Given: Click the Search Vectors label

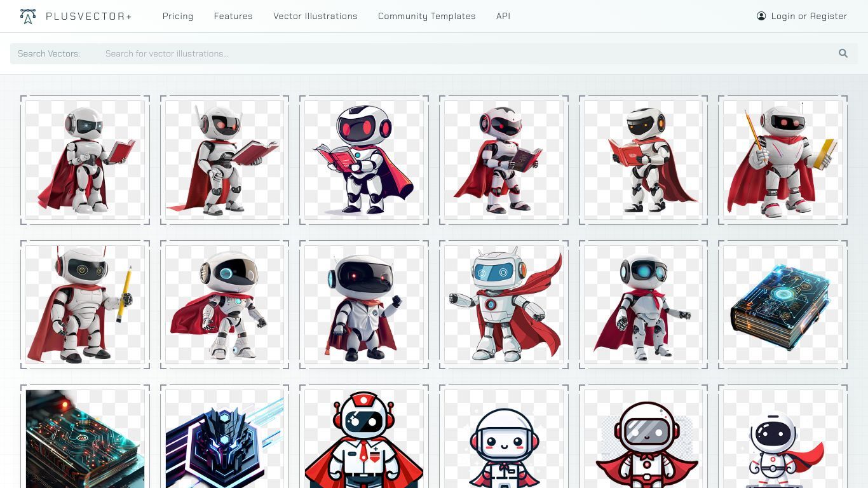Looking at the screenshot, I should [49, 53].
